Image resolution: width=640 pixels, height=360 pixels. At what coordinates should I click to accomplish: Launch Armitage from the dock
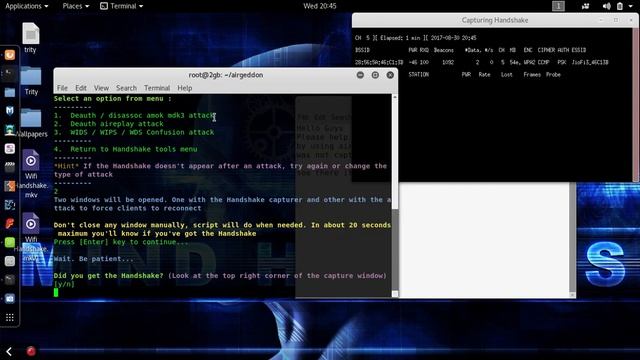[10, 130]
